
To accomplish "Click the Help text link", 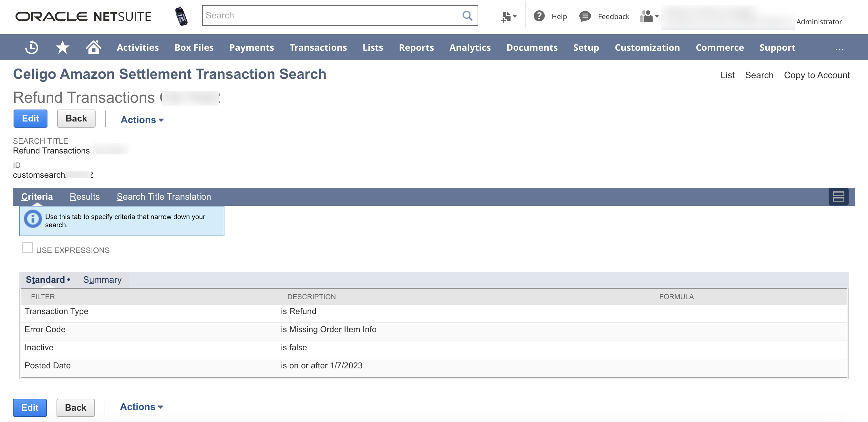I will tap(559, 16).
